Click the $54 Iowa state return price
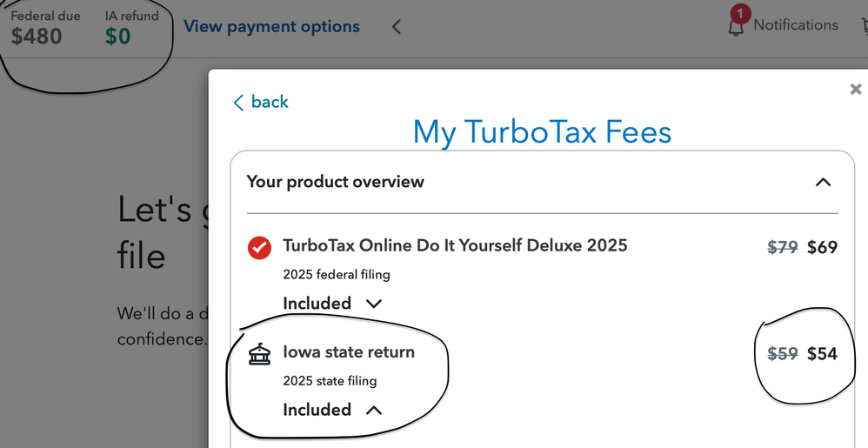868x448 pixels. pyautogui.click(x=822, y=354)
